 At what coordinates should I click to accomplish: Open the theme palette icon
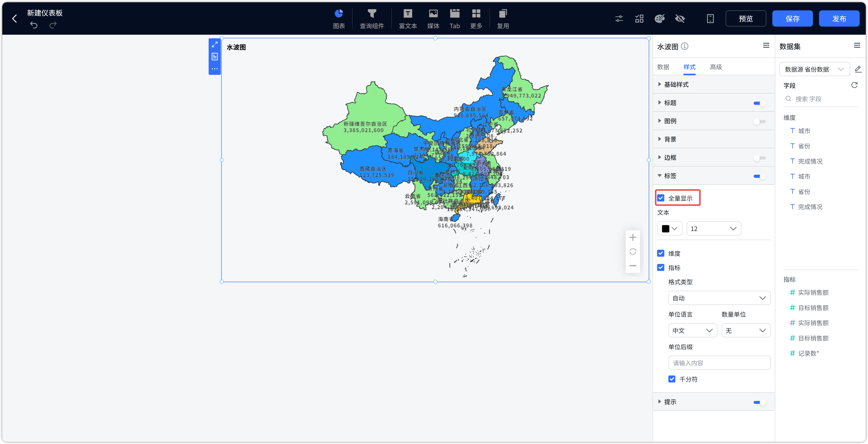(659, 18)
